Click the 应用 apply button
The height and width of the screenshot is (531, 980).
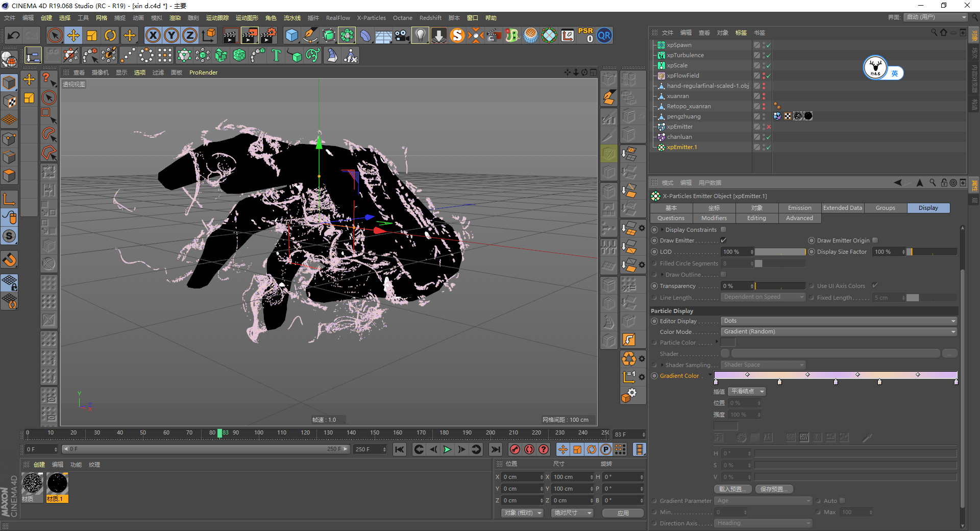tap(623, 513)
